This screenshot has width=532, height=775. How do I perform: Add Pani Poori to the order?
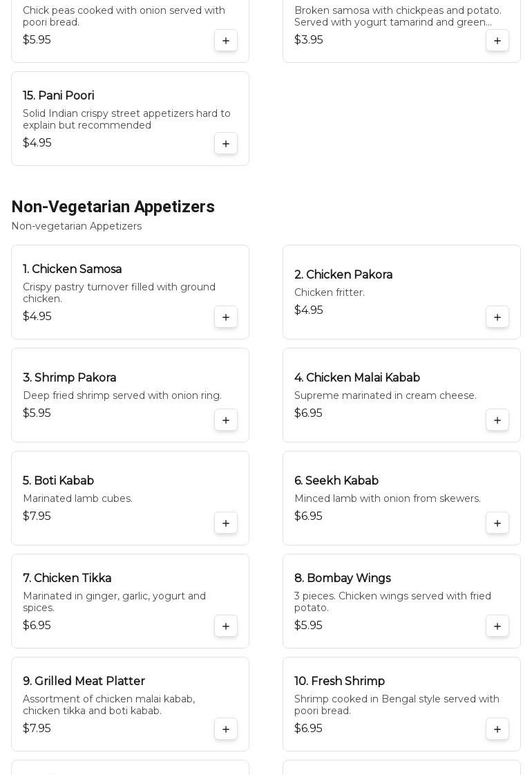226,144
